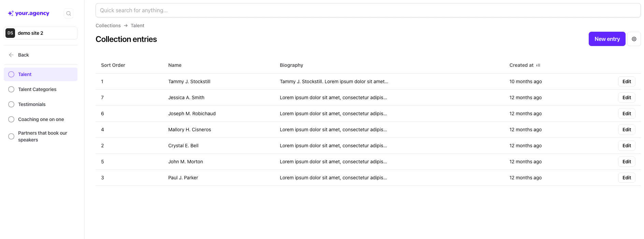The height and width of the screenshot is (239, 644).
Task: Go to Collections breadcrumb link
Action: [108, 26]
